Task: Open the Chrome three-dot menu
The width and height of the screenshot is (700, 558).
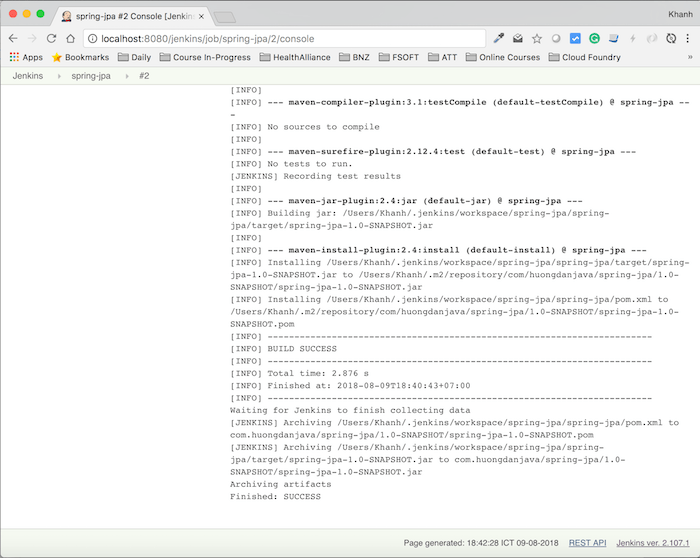Action: (x=688, y=39)
